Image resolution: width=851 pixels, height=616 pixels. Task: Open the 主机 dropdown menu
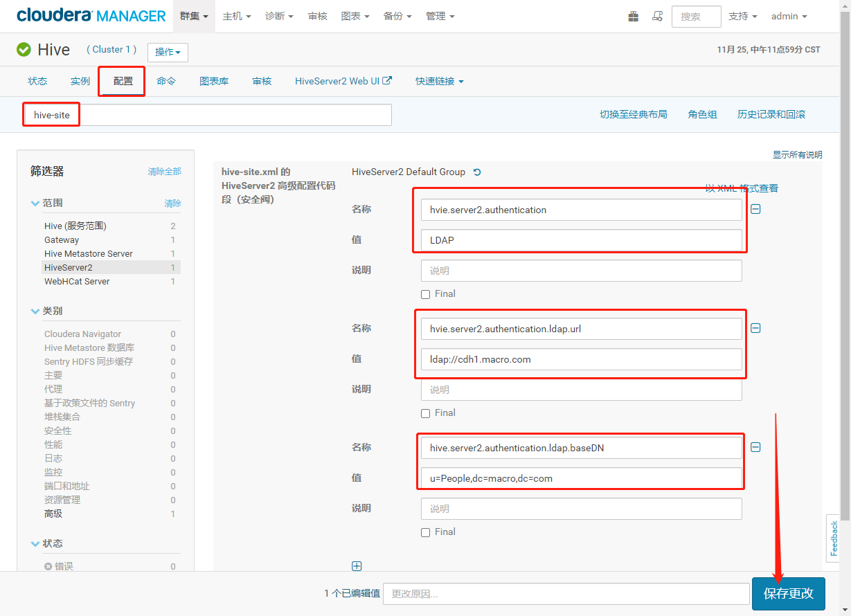click(x=237, y=16)
